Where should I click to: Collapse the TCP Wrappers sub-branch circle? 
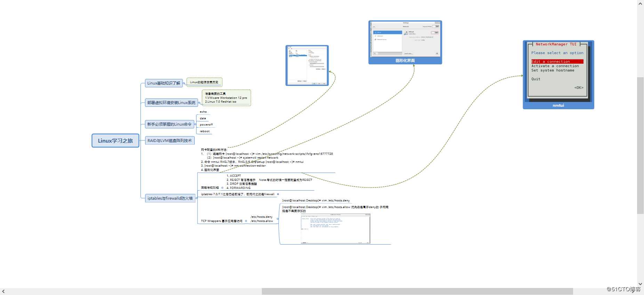[246, 221]
